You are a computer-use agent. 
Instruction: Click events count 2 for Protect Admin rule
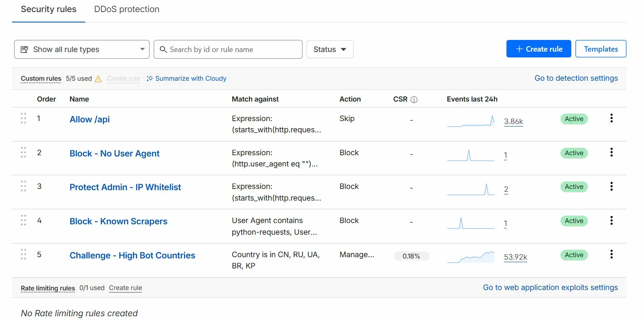(506, 189)
